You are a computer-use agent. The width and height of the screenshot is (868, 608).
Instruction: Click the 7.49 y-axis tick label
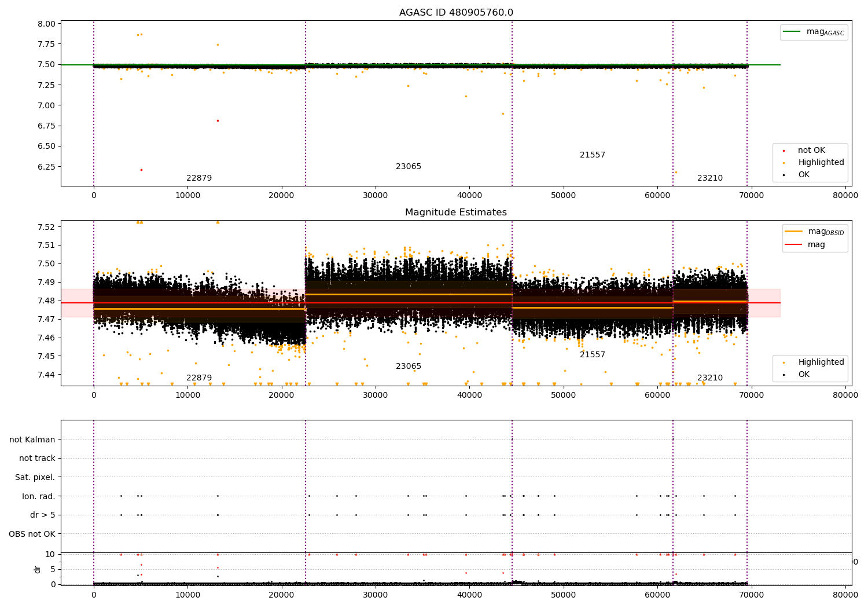(x=47, y=283)
